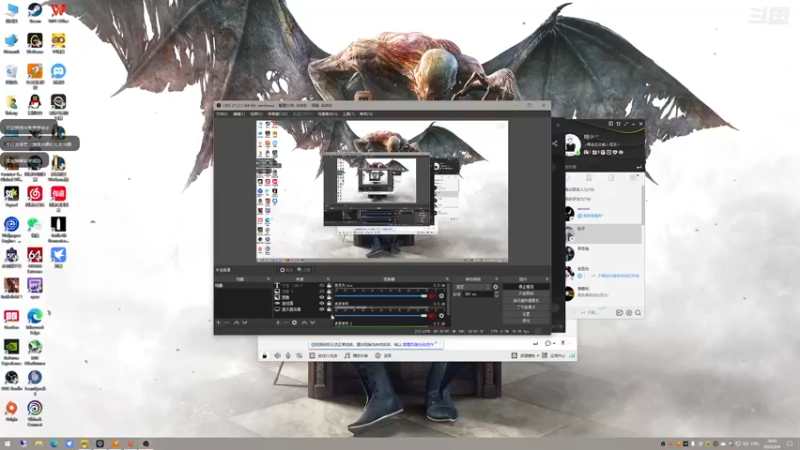This screenshot has height=450, width=800.
Task: Open the Edit menu in OBS
Action: [x=239, y=114]
